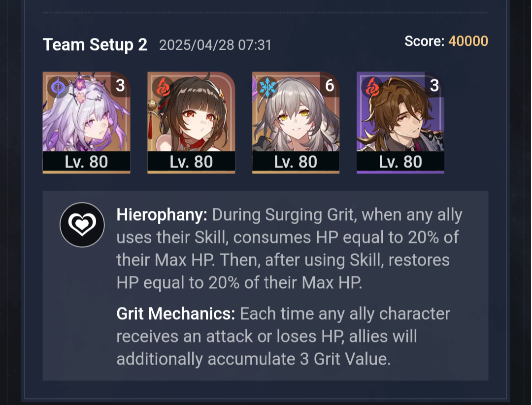Click the Score 40000 value
Viewport: 532px width, 405px height.
[x=468, y=41]
